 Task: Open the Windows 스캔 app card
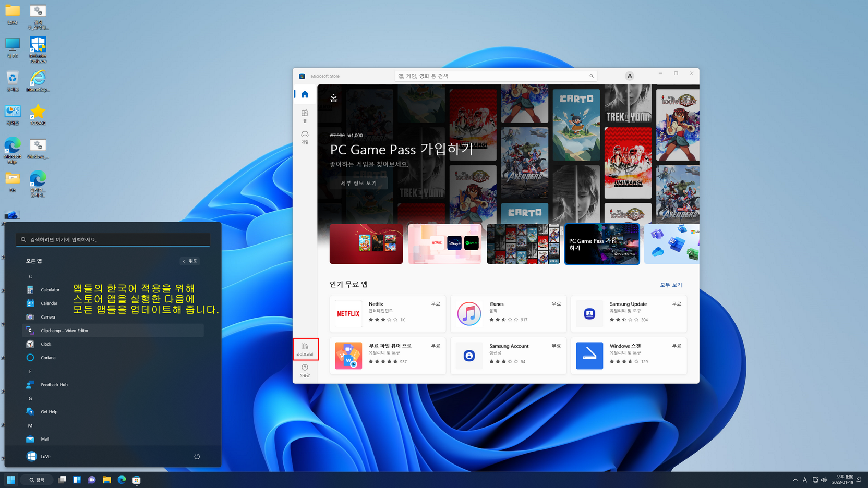(x=629, y=356)
